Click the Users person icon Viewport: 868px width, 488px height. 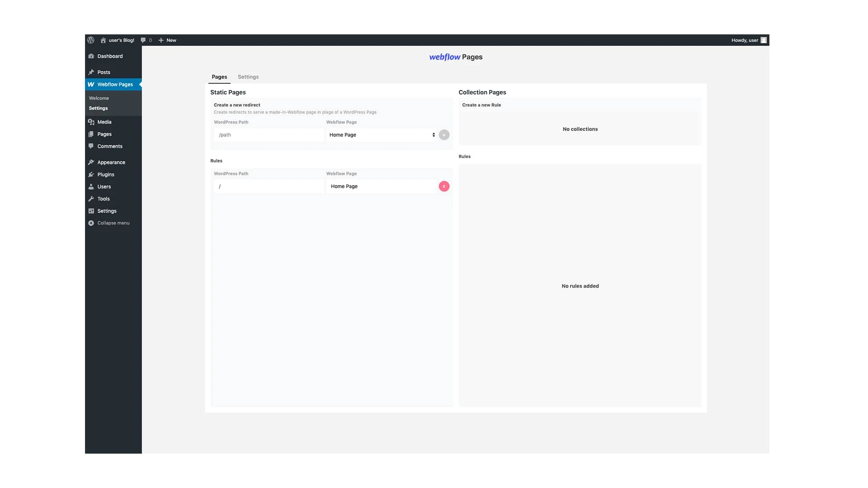coord(91,187)
